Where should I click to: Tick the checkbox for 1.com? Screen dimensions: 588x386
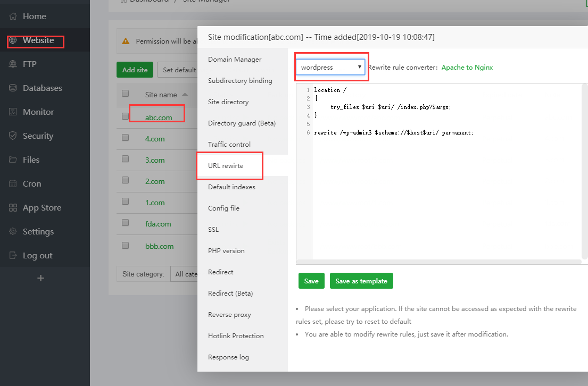coord(125,202)
